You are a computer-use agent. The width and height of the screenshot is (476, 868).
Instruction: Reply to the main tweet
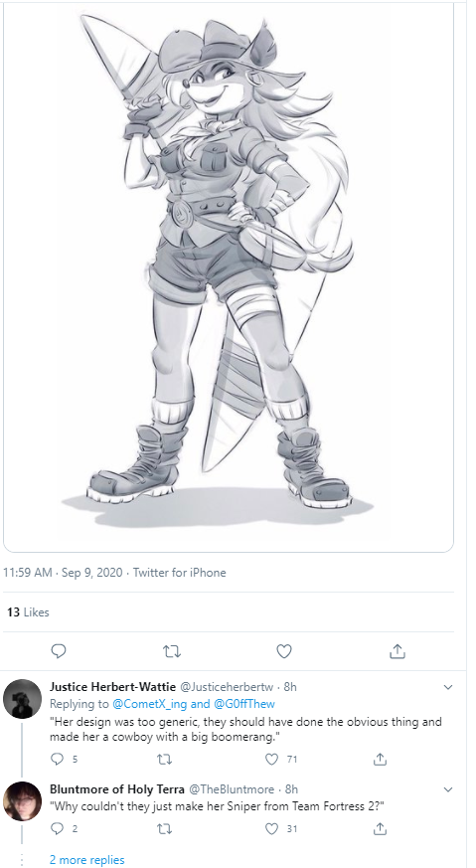coord(58,651)
